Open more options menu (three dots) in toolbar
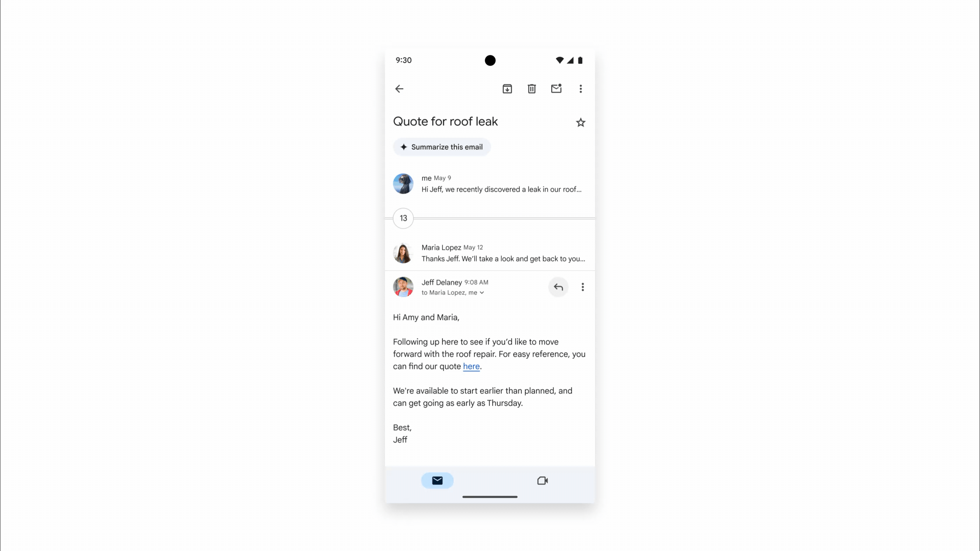 (x=580, y=88)
